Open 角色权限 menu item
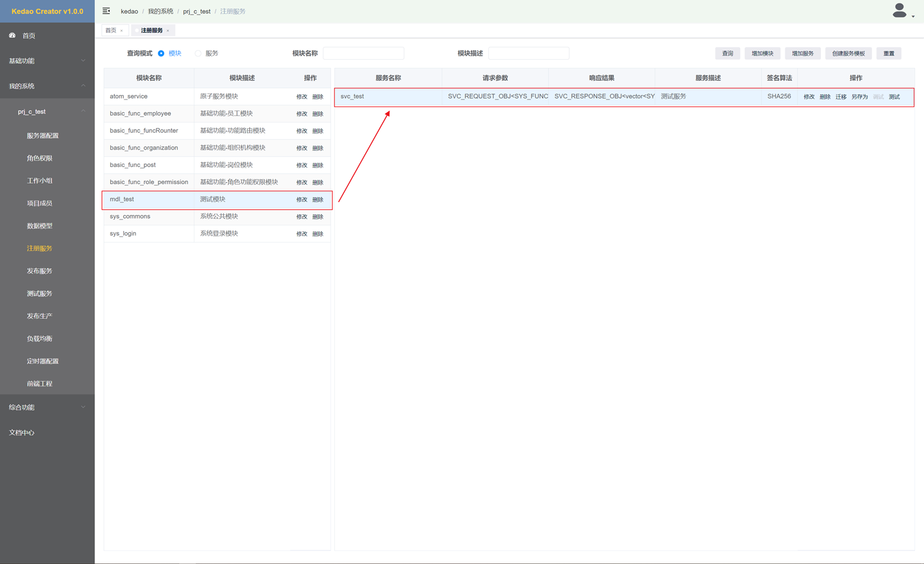 pos(40,158)
